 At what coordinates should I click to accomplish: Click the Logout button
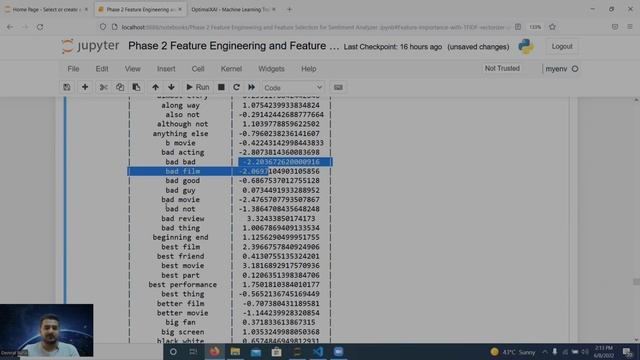pos(562,47)
